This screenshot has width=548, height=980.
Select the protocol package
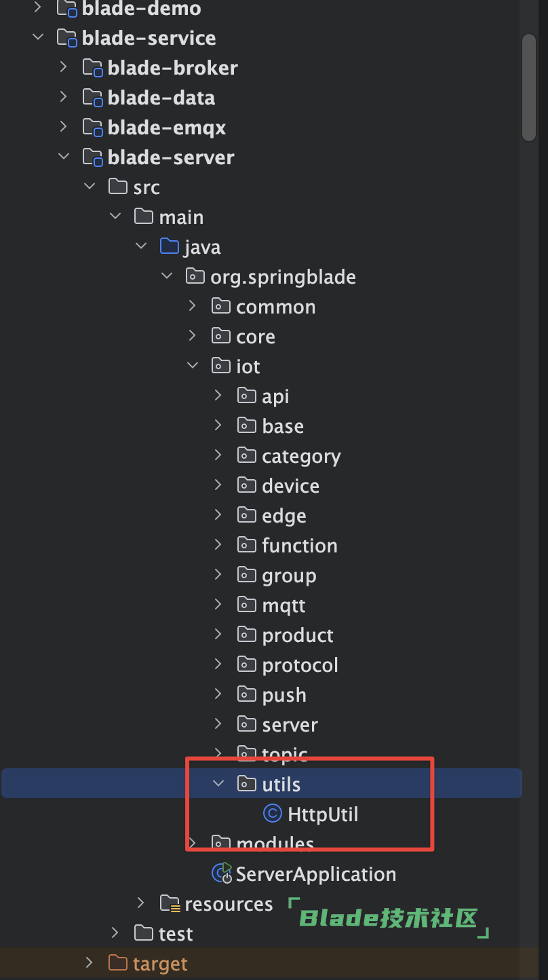[x=300, y=664]
